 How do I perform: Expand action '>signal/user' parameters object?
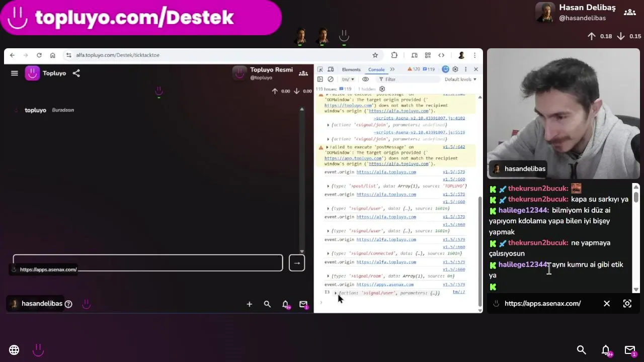(336, 293)
